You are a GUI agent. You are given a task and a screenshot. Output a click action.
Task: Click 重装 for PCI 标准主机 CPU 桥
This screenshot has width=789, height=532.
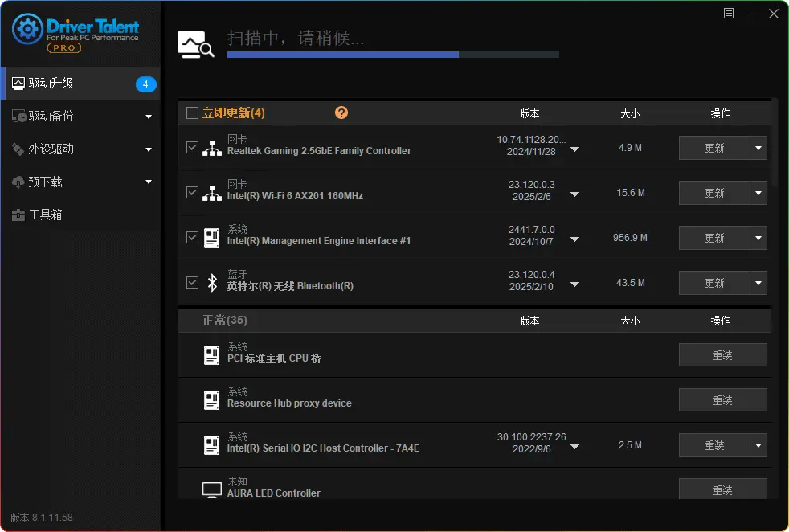[722, 355]
